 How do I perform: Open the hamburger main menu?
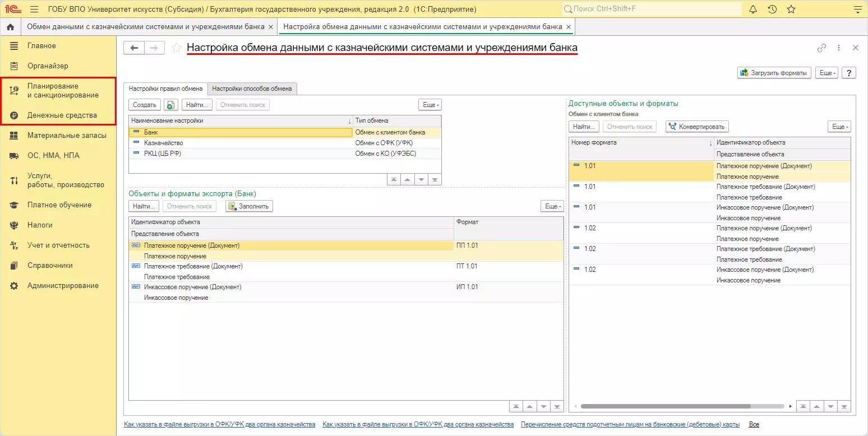(34, 10)
